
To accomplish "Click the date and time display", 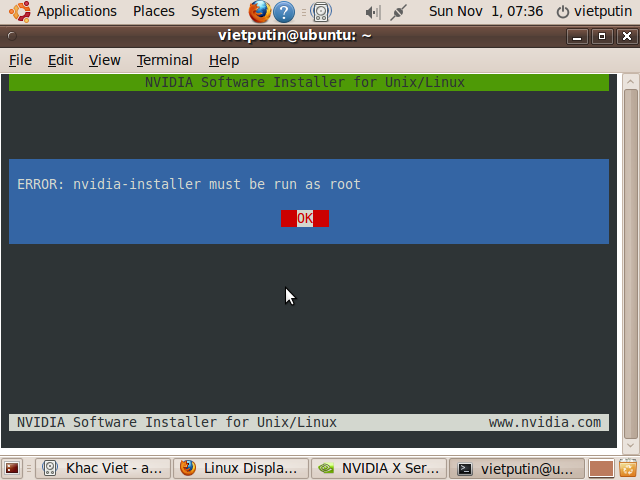I will click(486, 11).
